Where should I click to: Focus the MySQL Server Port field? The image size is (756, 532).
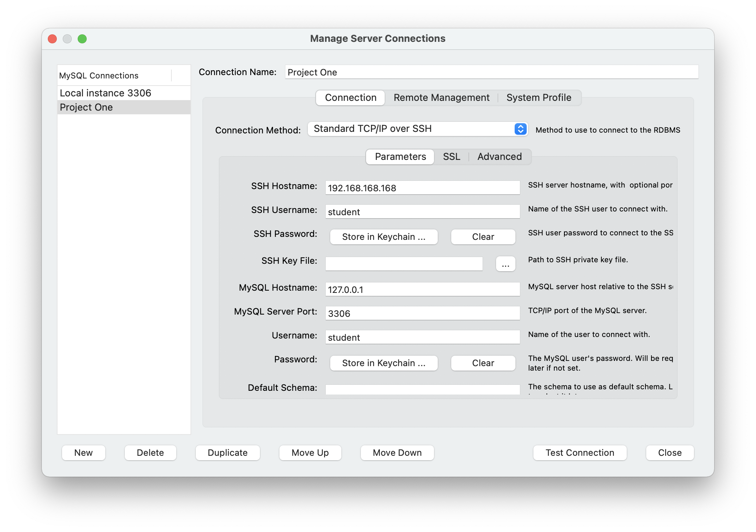point(422,313)
